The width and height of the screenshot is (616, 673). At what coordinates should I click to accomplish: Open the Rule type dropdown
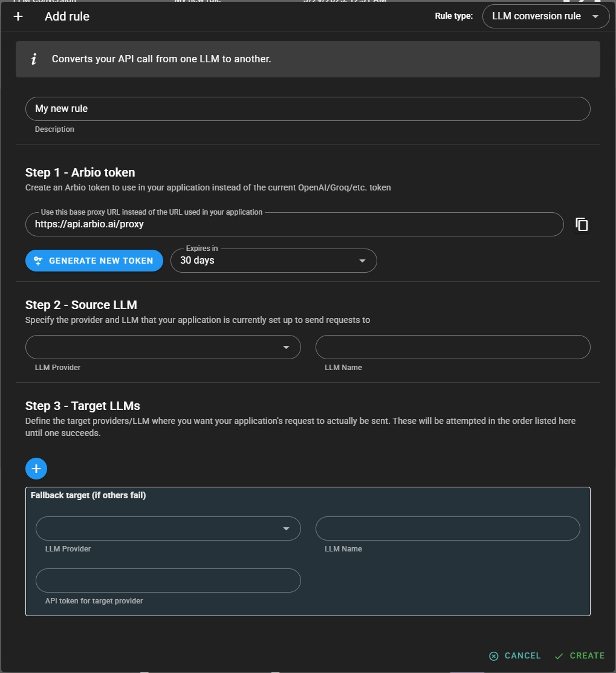coord(545,16)
